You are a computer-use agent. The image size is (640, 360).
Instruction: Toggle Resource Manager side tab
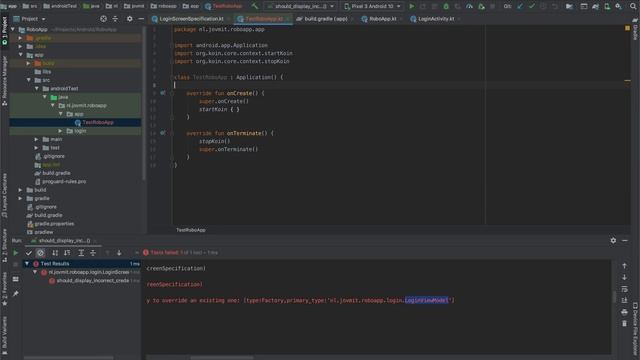click(x=4, y=81)
